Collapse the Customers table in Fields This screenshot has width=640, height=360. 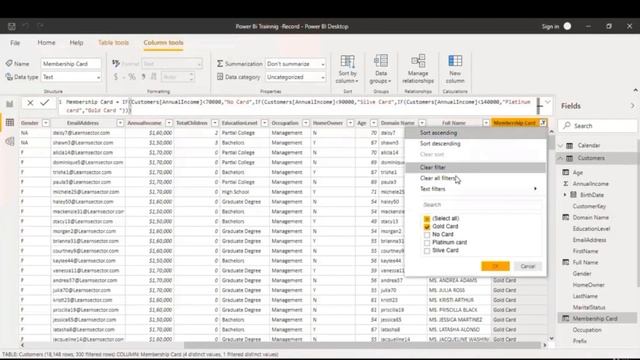(x=560, y=158)
